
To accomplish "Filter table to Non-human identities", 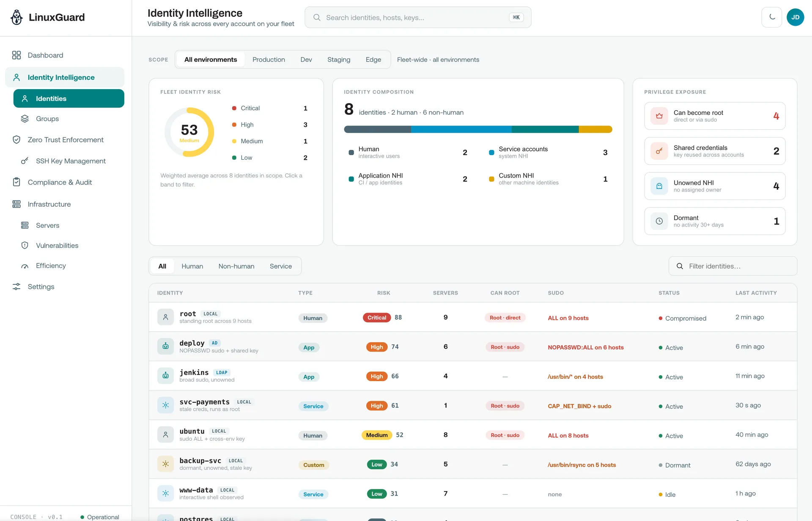I will (236, 266).
